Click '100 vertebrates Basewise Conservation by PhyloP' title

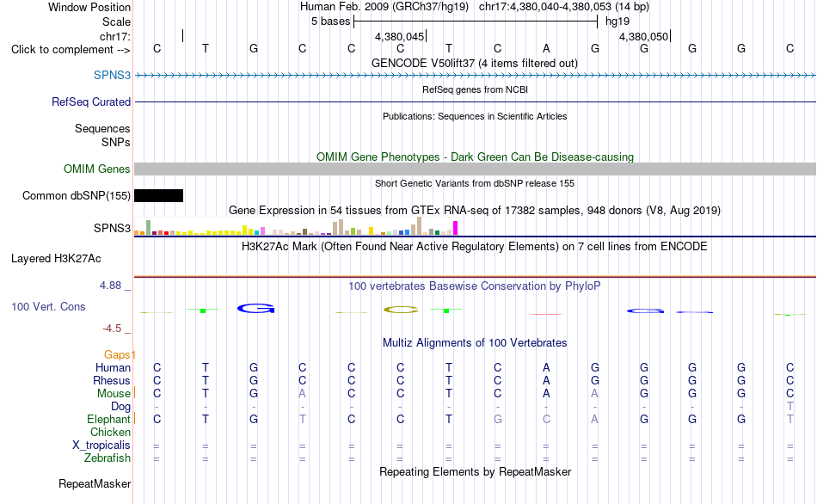[x=475, y=286]
